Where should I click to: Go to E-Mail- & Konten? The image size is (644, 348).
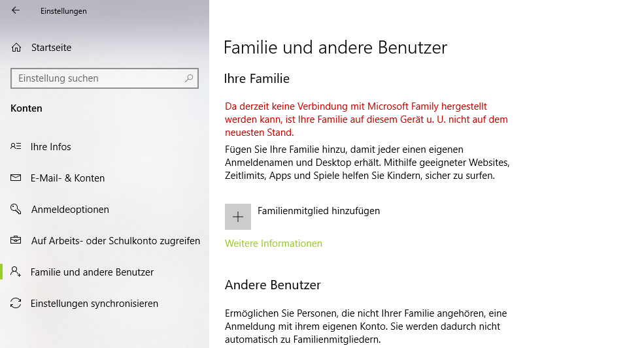[67, 178]
